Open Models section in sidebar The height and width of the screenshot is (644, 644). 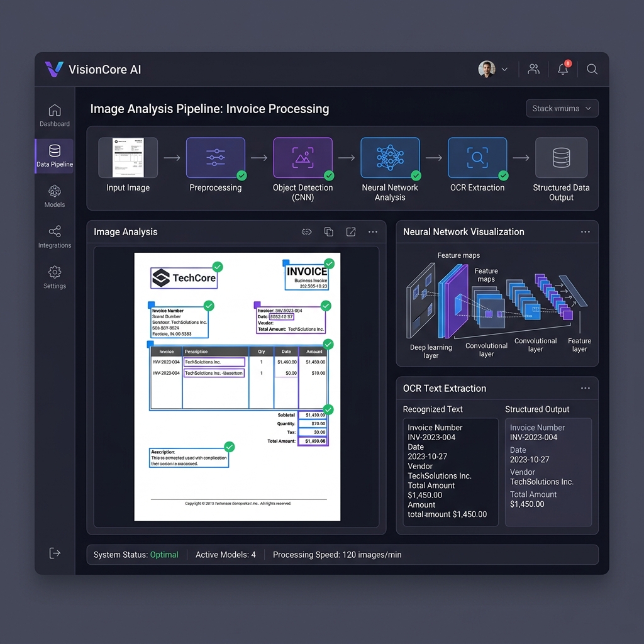coord(55,196)
